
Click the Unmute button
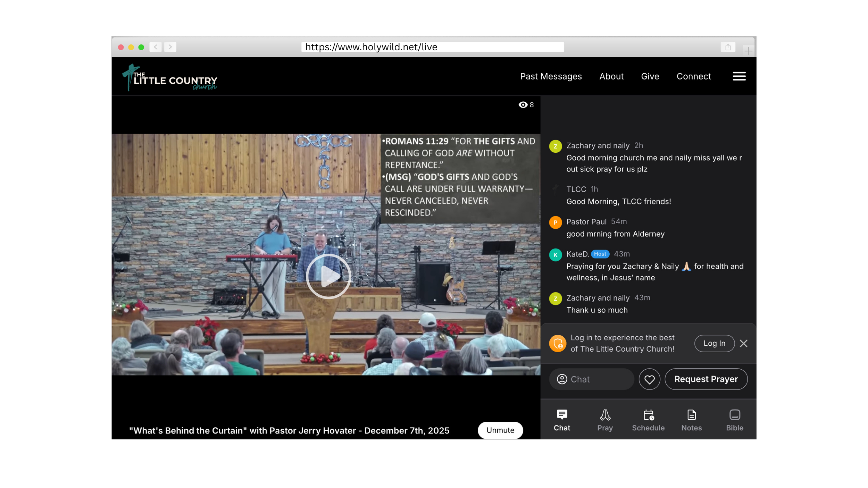point(500,430)
